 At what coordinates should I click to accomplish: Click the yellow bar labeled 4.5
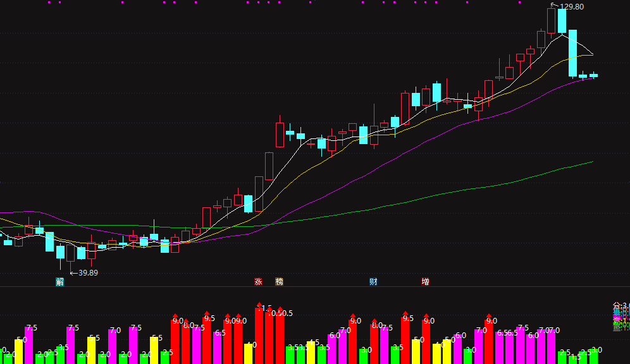pyautogui.click(x=311, y=353)
